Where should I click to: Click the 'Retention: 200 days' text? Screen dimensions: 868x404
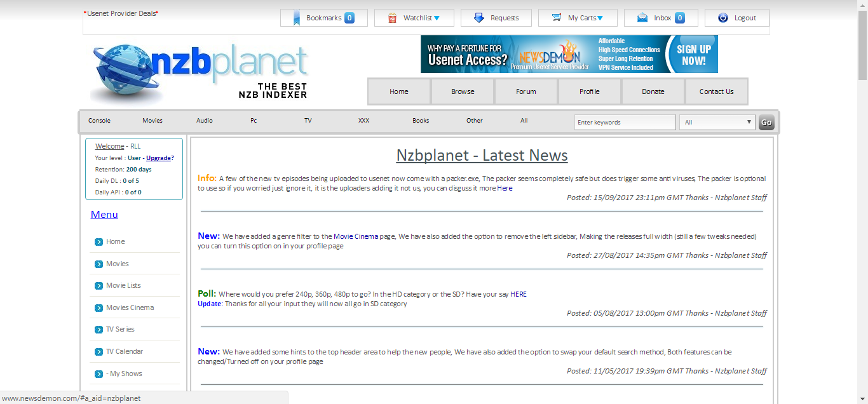coord(123,170)
